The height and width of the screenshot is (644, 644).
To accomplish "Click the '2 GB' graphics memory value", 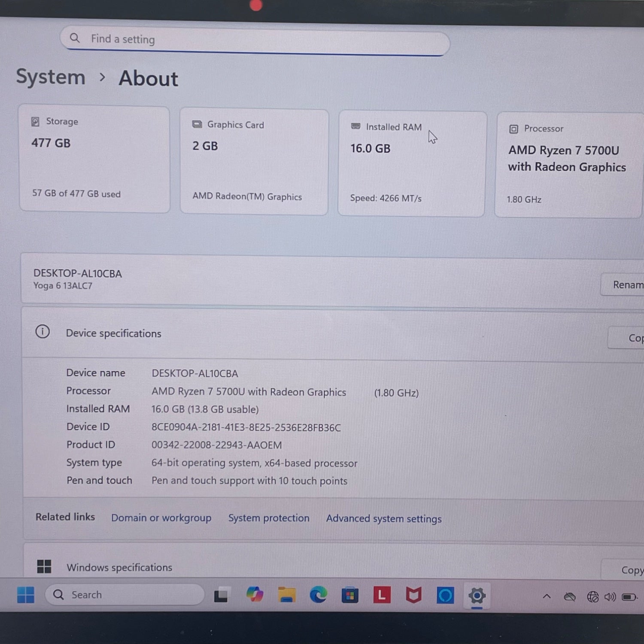I will (x=205, y=146).
